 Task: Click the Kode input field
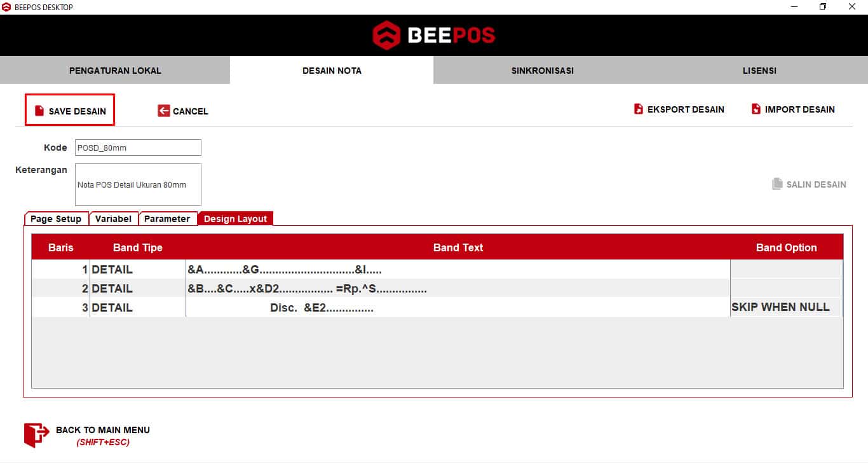[x=138, y=148]
